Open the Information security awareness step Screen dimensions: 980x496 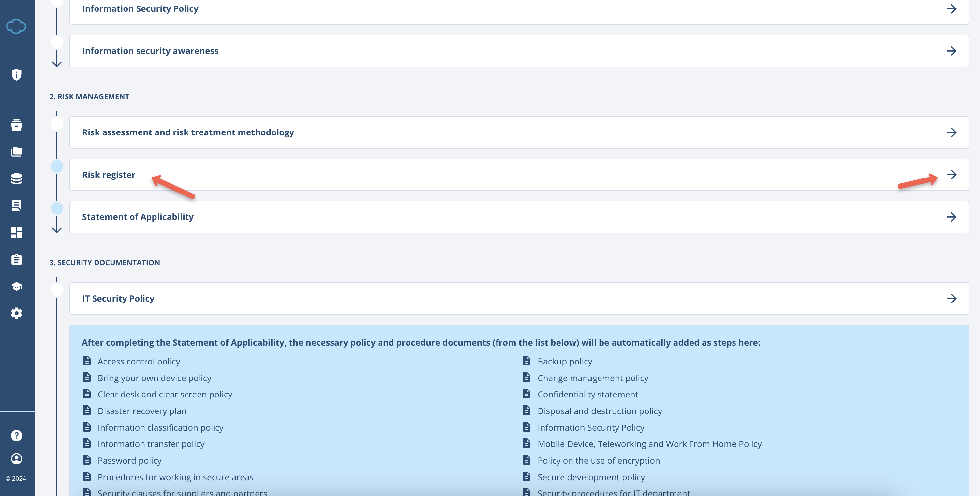point(952,51)
